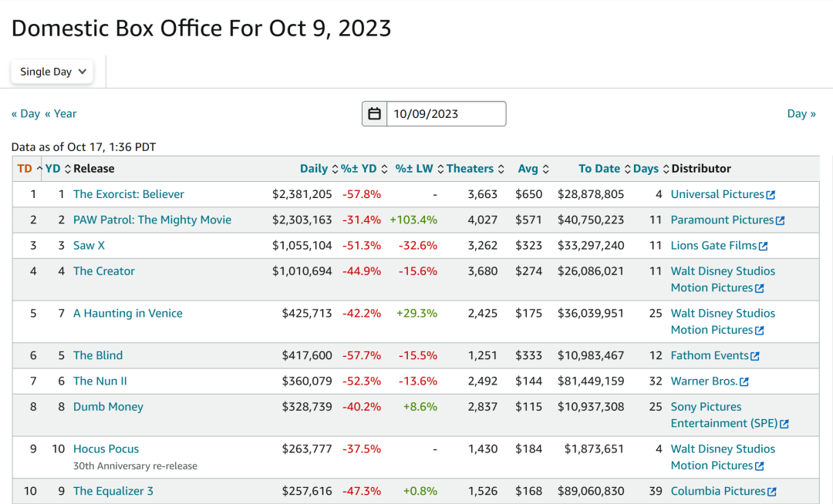The image size is (833, 504).
Task: Open PAW Patrol: The Mighty Movie link
Action: pyautogui.click(x=152, y=220)
